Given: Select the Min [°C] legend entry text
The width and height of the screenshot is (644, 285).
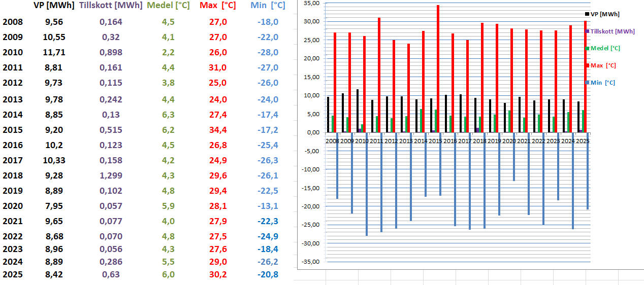Looking at the screenshot, I should coord(603,82).
